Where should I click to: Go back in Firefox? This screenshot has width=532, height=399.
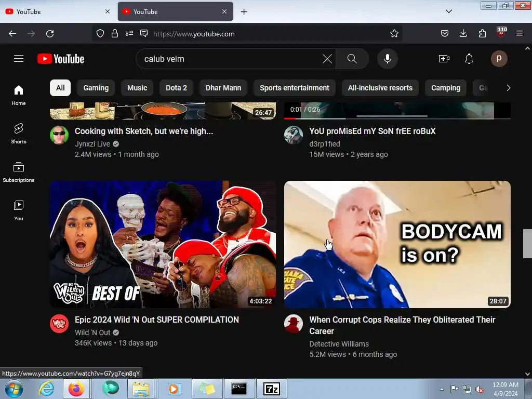click(12, 34)
